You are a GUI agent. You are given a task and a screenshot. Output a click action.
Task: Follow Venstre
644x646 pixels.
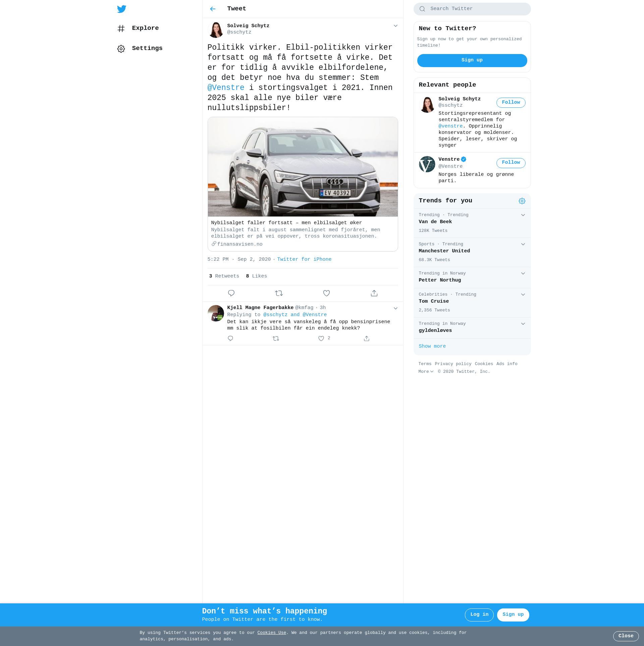pos(511,163)
